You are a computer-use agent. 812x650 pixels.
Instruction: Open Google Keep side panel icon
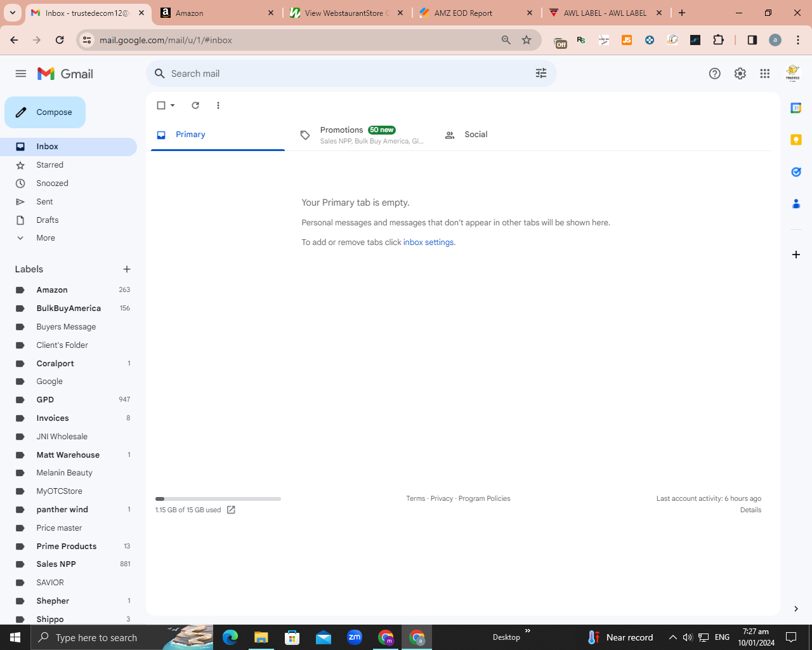796,140
